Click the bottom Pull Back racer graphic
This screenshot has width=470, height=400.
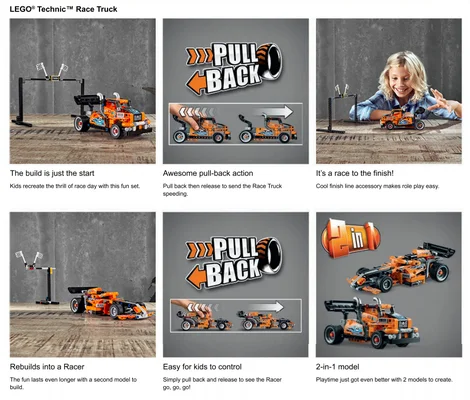(x=236, y=285)
